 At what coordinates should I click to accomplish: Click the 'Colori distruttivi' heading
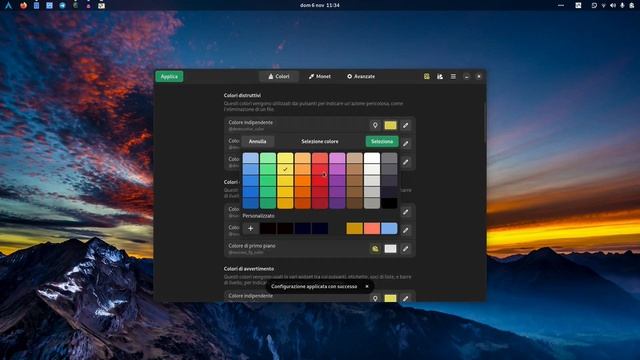[x=242, y=95]
